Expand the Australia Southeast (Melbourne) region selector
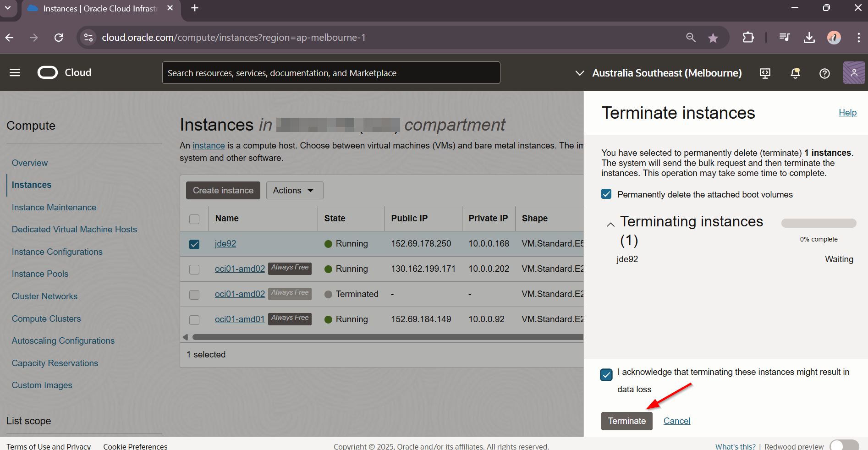This screenshot has width=868, height=450. tap(658, 73)
